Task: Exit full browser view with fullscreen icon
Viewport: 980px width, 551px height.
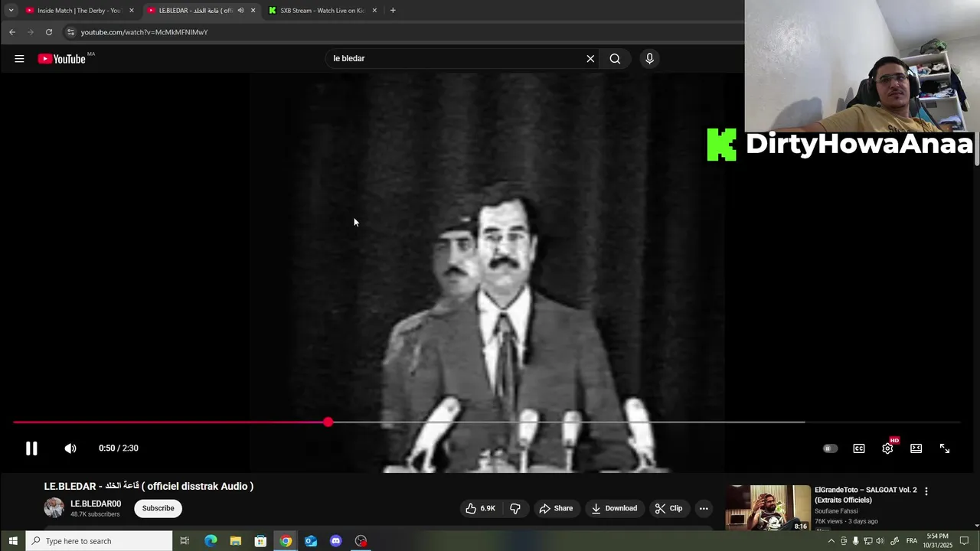Action: point(945,448)
